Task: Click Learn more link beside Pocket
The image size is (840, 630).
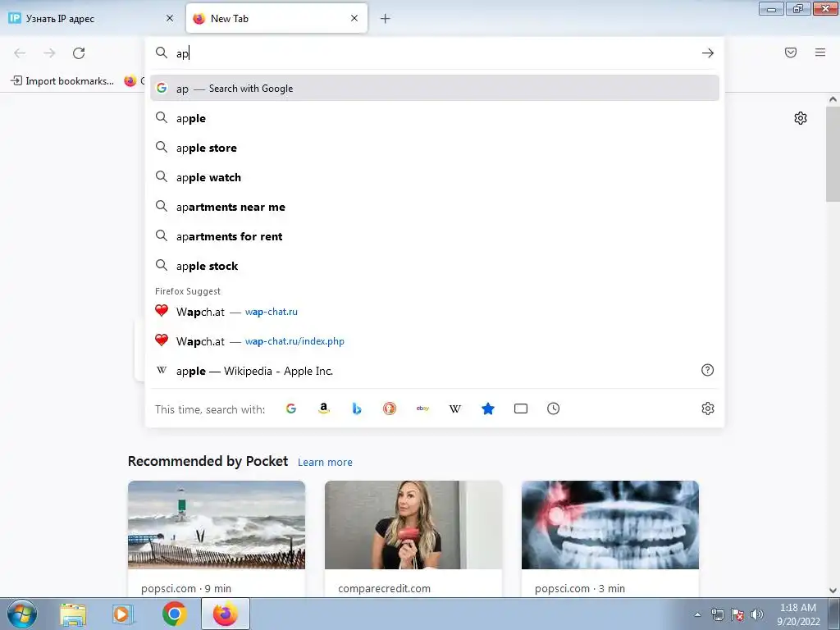Action: 325,463
